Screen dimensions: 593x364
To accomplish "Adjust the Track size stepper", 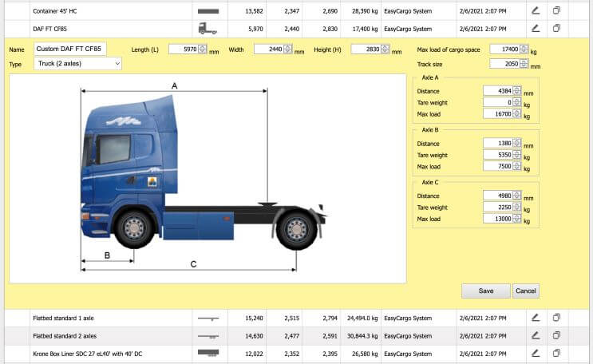I will [x=524, y=64].
